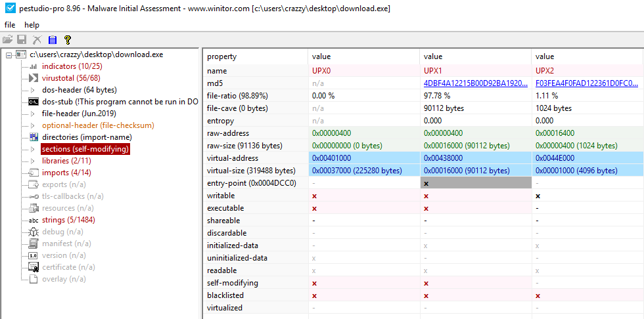Click the debug bug icon
Image resolution: width=644 pixels, height=319 pixels.
(x=34, y=232)
